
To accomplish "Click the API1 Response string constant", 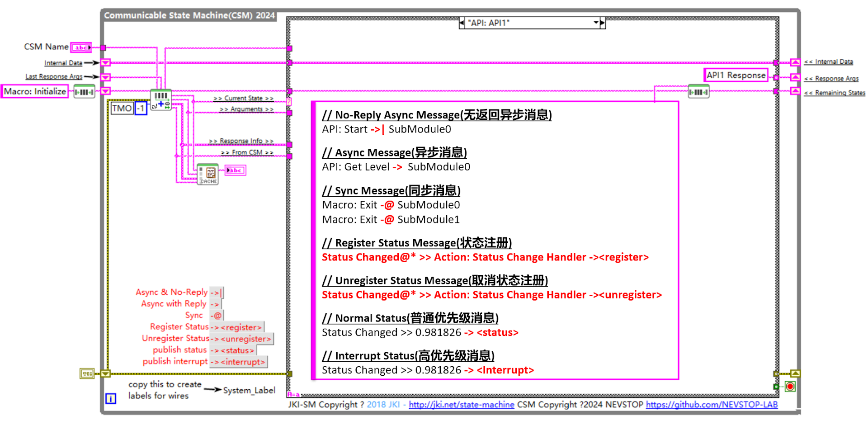I will [x=736, y=75].
